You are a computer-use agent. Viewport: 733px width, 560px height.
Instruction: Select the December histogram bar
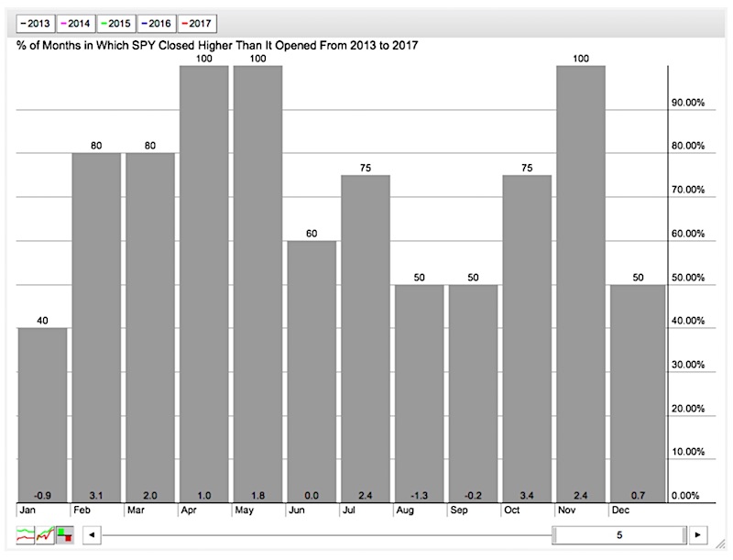tap(638, 393)
